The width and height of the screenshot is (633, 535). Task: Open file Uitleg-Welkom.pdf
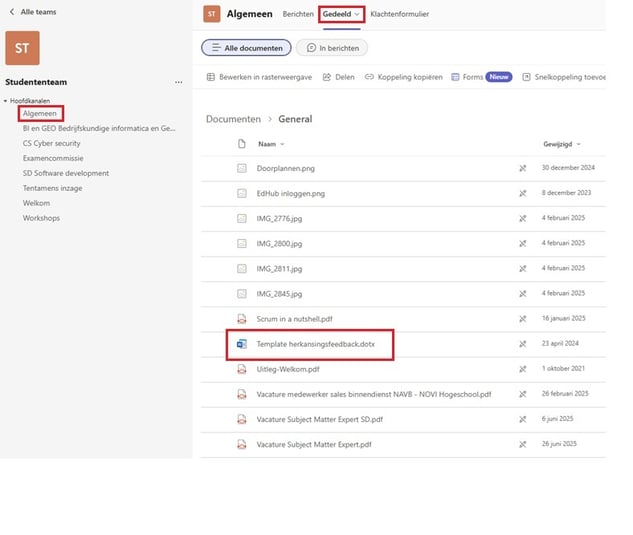(x=288, y=369)
